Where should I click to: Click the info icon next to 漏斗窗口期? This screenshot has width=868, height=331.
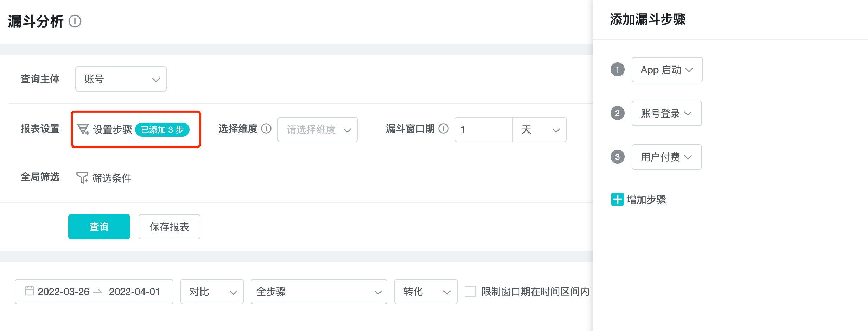[443, 129]
